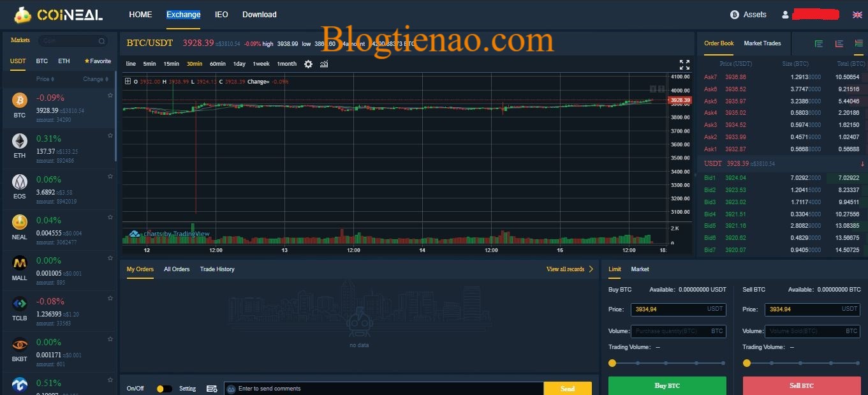
Task: Open the Assets coin icon
Action: tap(734, 14)
